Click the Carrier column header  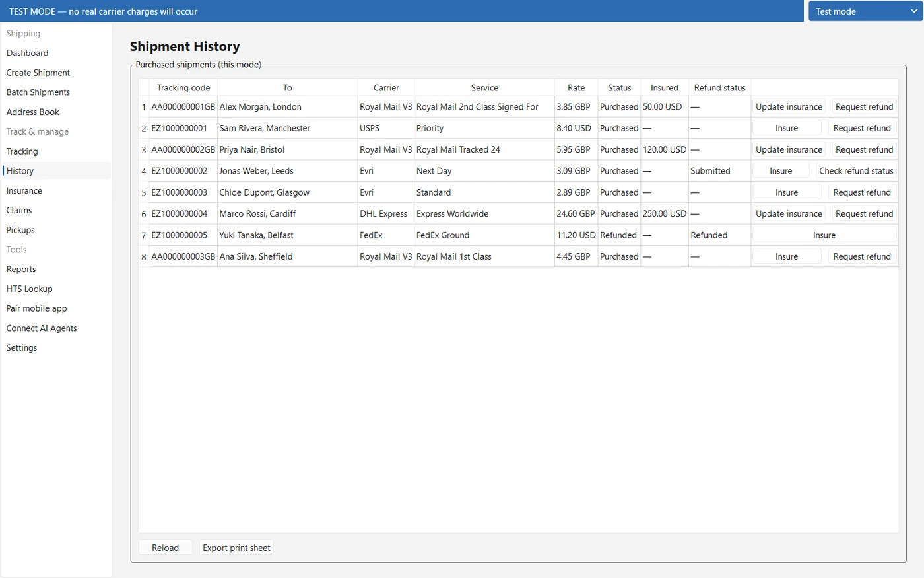[x=386, y=88]
